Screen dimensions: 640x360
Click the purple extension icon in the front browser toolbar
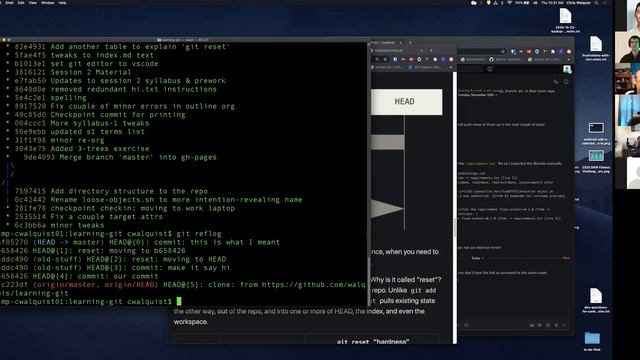click(x=443, y=59)
